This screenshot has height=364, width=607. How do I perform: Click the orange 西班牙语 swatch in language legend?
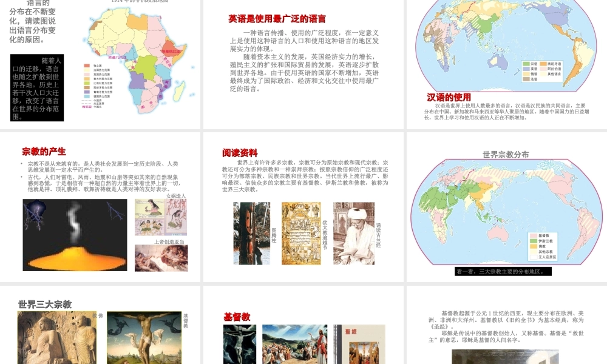pos(543,64)
